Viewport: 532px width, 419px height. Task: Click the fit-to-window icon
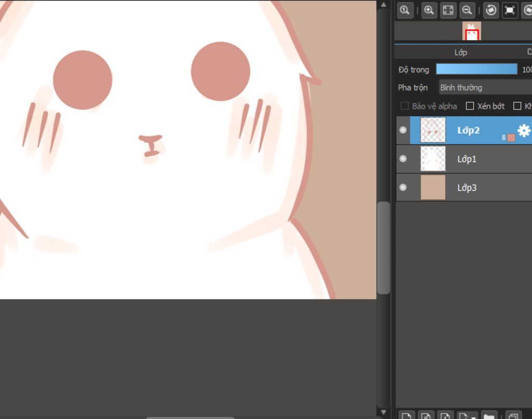pyautogui.click(x=448, y=10)
